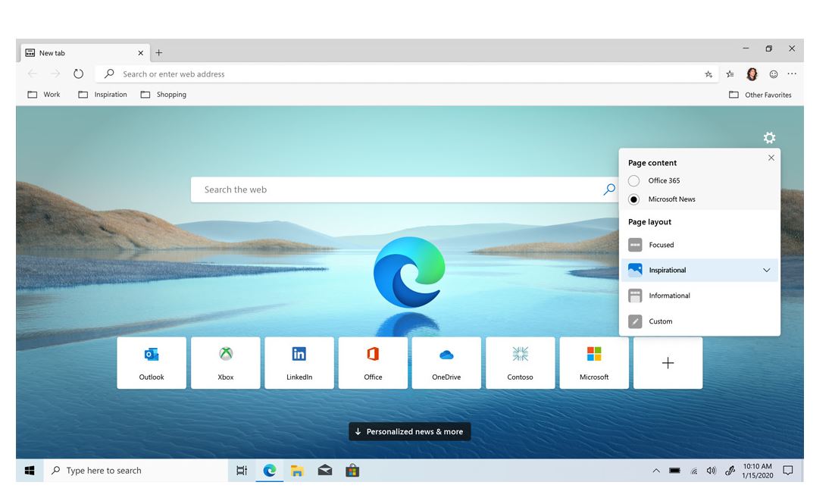Open the Windows Start menu
832x504 pixels.
(x=30, y=471)
